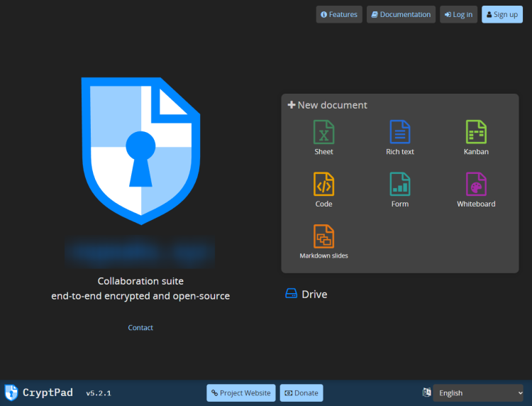Create a new Sheet document
Image resolution: width=532 pixels, height=406 pixels.
tap(323, 138)
